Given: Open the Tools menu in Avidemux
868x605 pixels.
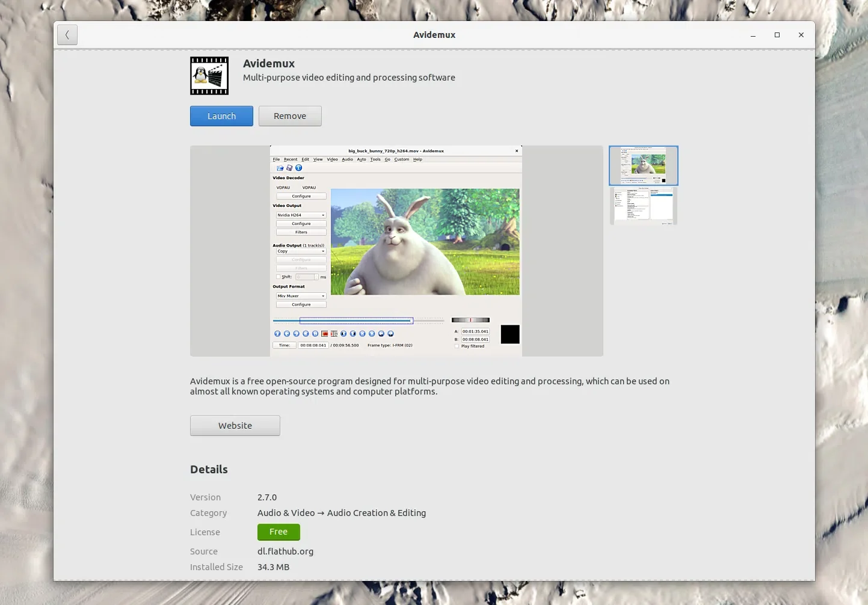Looking at the screenshot, I should [x=375, y=159].
